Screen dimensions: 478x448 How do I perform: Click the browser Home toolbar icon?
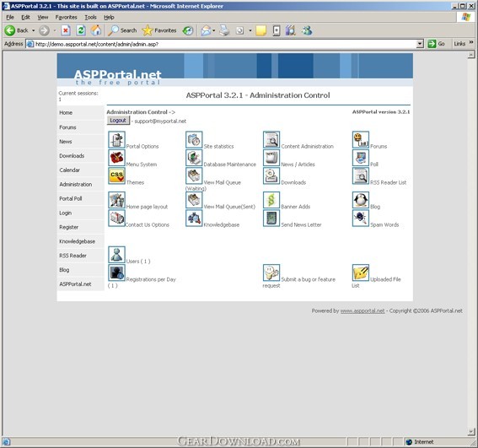pos(96,30)
